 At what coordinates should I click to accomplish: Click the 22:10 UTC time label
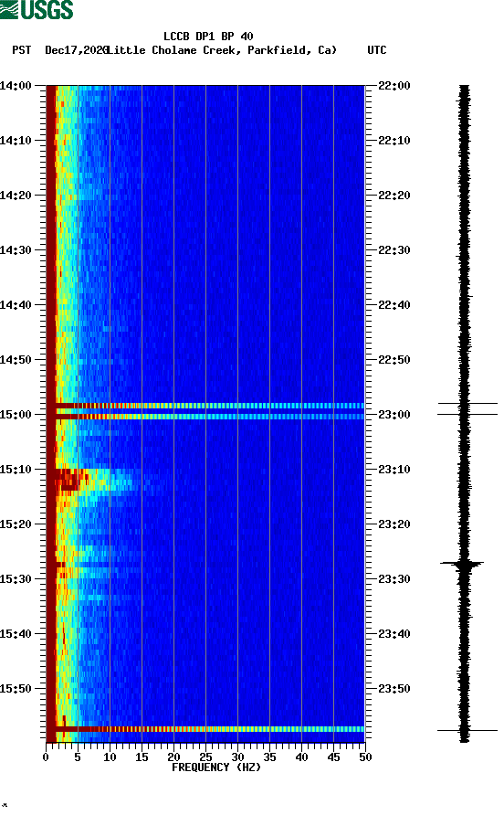pos(394,141)
